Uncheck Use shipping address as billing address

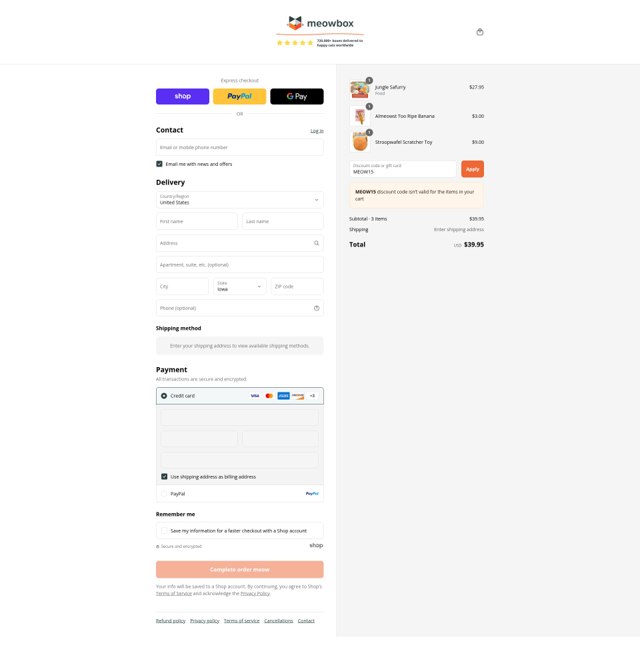tap(164, 477)
